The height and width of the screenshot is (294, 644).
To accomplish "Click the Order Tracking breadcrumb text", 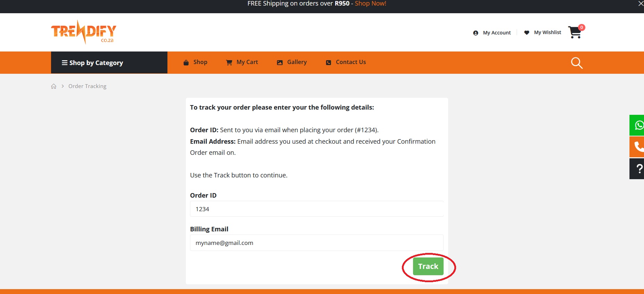I will 88,86.
